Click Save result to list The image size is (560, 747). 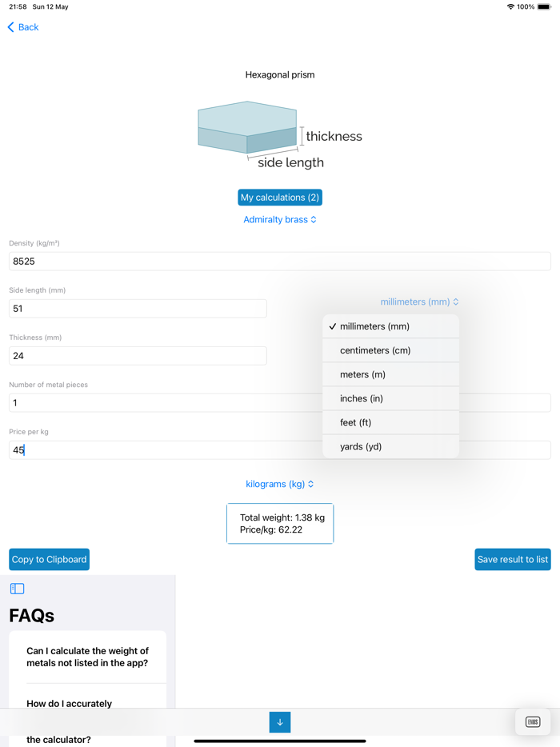tap(512, 559)
